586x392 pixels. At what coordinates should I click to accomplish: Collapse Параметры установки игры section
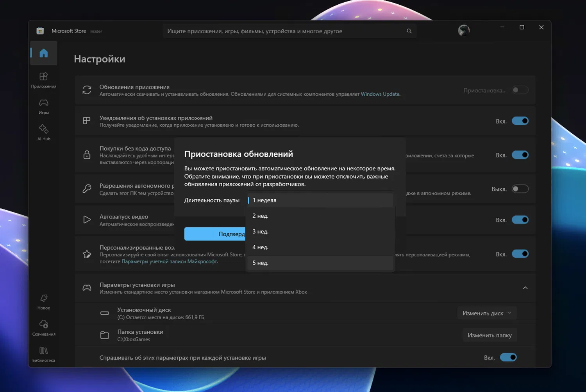coord(525,288)
